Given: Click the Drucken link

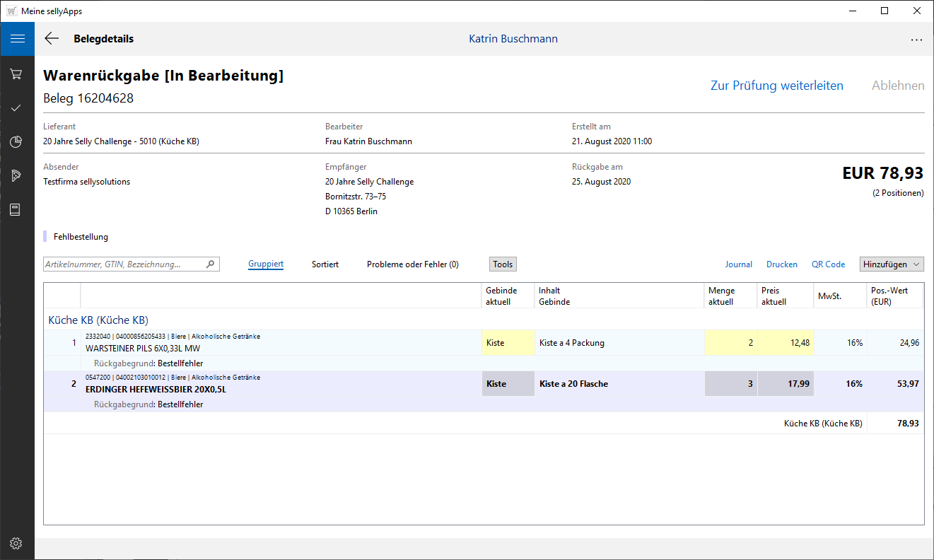Looking at the screenshot, I should (781, 264).
